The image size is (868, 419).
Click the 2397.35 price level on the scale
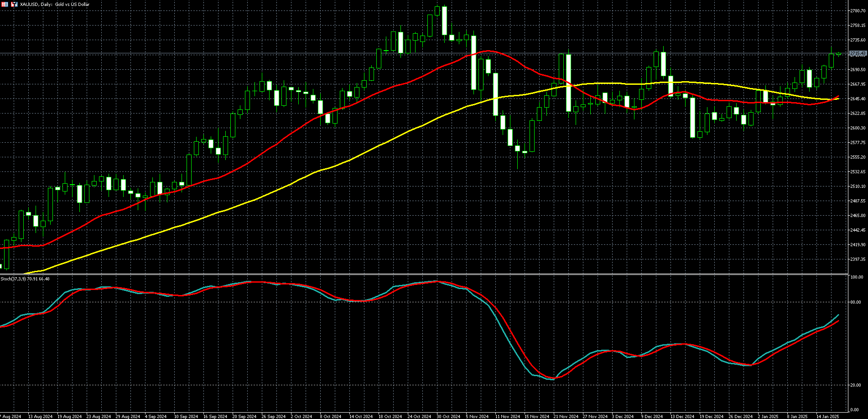pos(858,259)
